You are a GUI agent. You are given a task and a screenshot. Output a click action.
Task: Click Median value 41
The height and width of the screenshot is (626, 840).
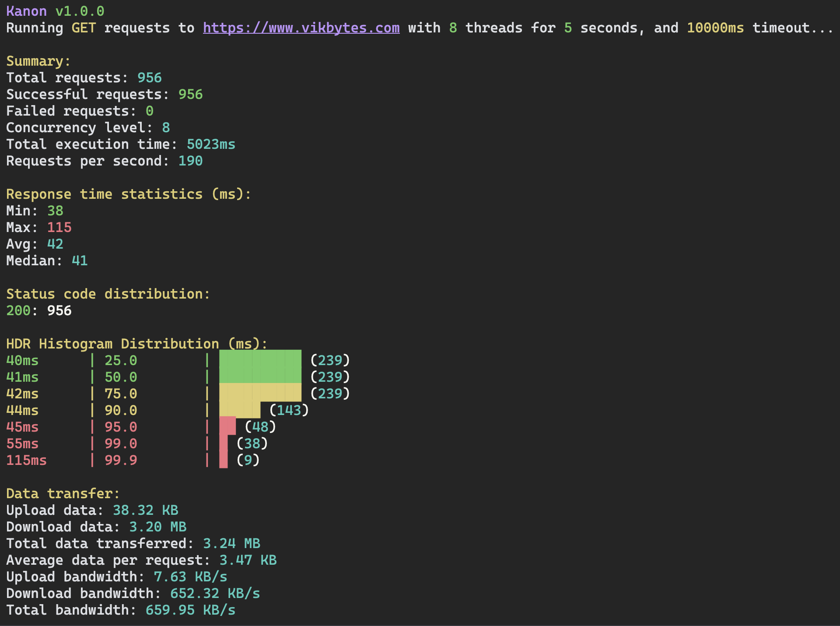80,261
